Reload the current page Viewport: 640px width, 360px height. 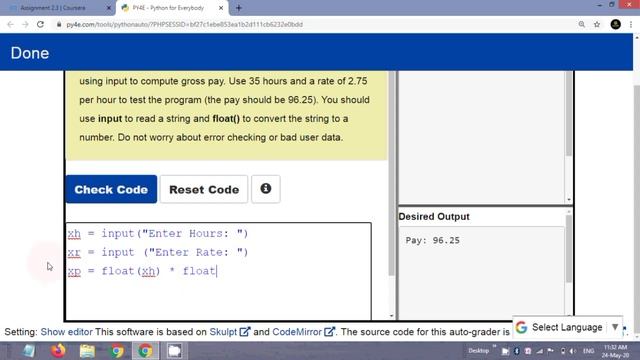(x=40, y=24)
